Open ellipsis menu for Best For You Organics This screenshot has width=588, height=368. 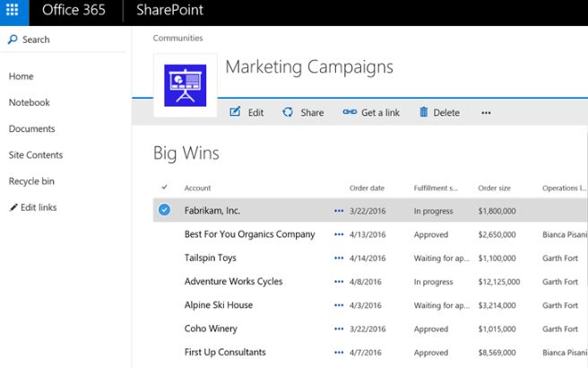pos(339,234)
